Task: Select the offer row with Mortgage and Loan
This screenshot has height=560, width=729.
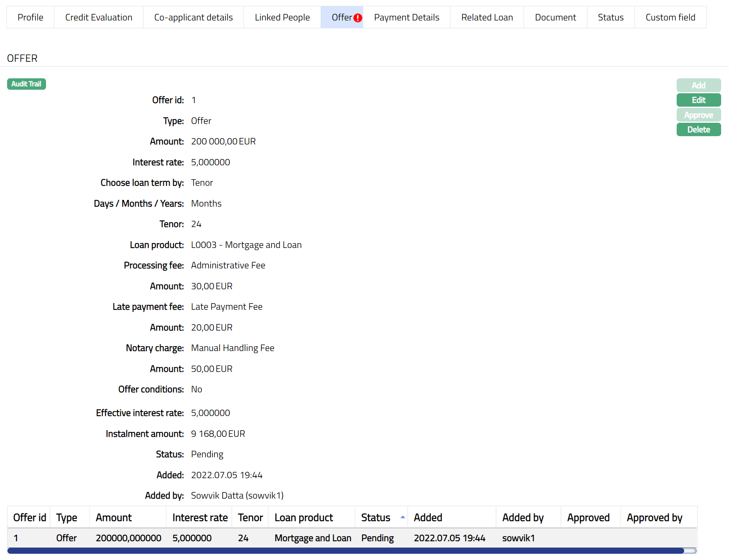Action: coord(313,538)
